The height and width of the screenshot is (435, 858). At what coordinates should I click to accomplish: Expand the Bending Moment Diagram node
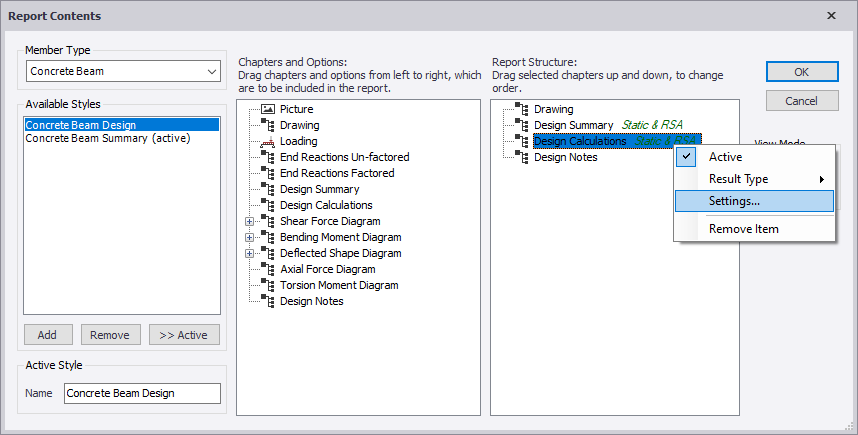pyautogui.click(x=249, y=237)
